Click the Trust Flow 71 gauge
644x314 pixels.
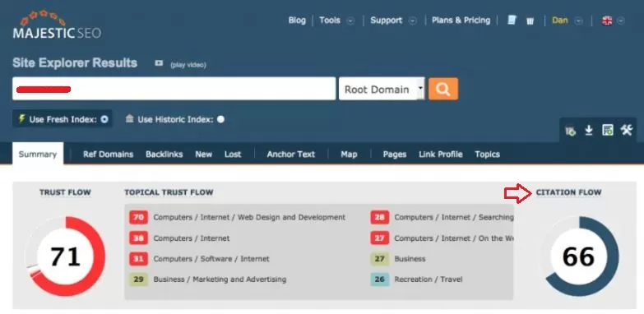65,256
